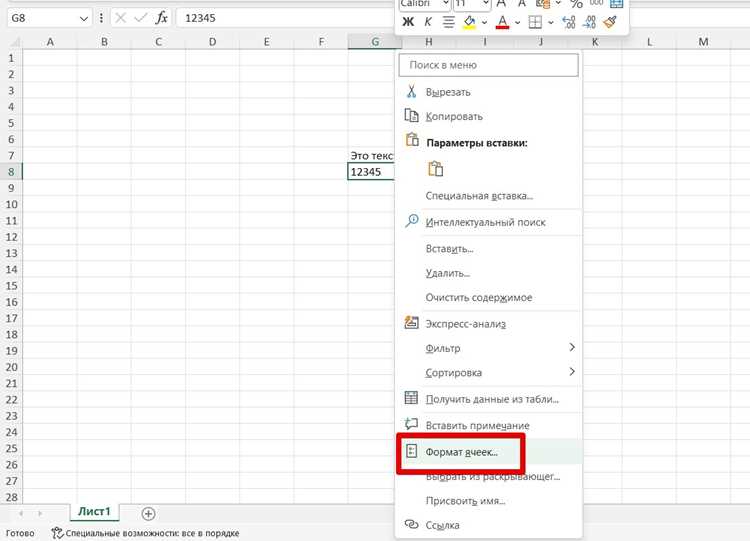Toggle italic (К) in the mini toolbar
The image size is (750, 541).
pyautogui.click(x=428, y=22)
